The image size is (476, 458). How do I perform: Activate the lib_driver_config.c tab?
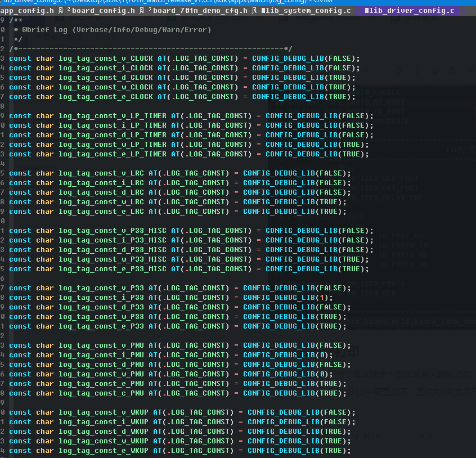click(410, 11)
